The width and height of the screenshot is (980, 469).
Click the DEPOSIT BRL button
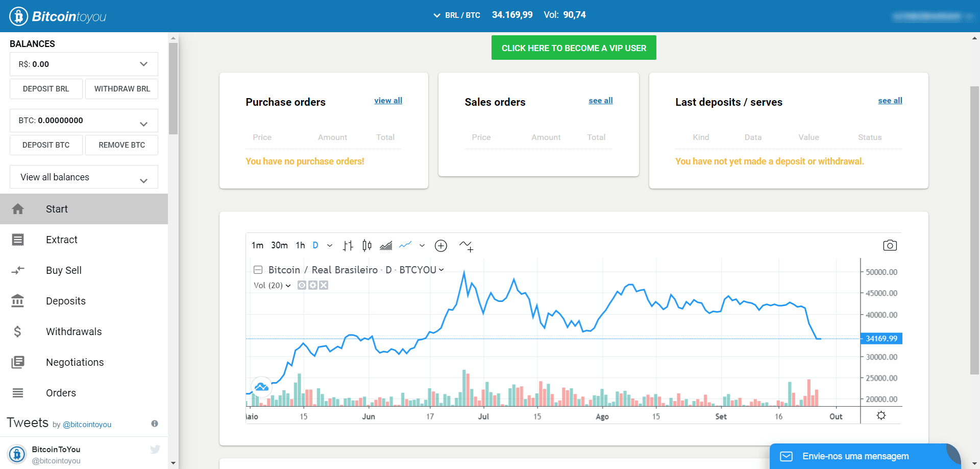pos(46,89)
